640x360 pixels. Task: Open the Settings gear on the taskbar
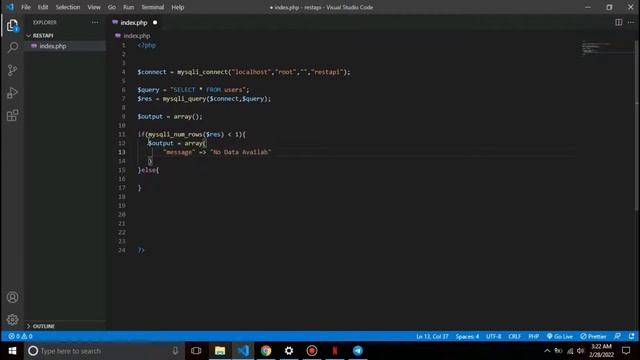289,351
